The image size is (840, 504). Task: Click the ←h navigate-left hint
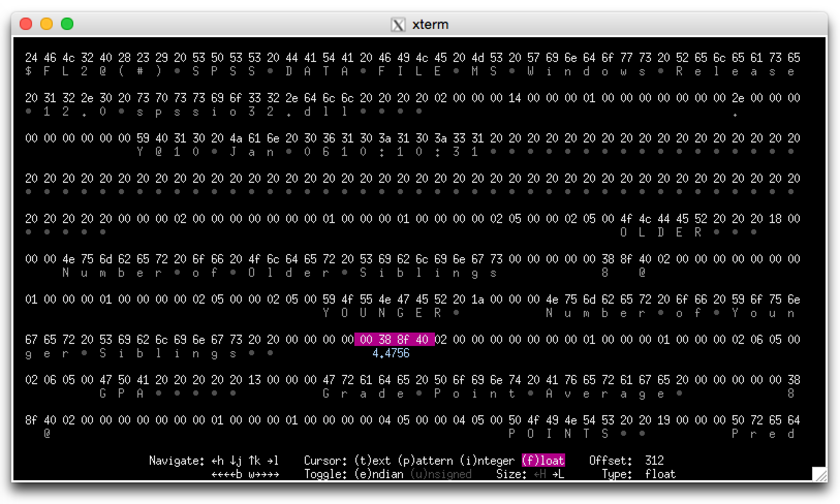click(217, 460)
